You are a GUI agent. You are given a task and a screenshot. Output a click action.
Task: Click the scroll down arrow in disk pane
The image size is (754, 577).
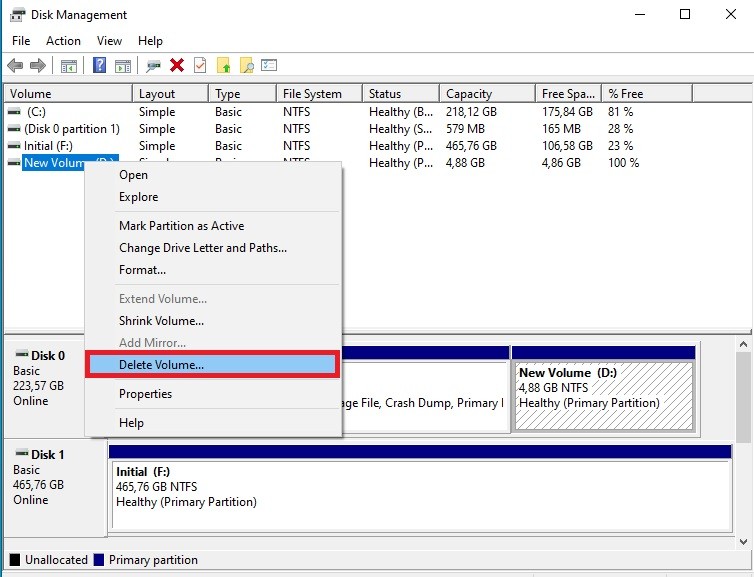pos(743,542)
